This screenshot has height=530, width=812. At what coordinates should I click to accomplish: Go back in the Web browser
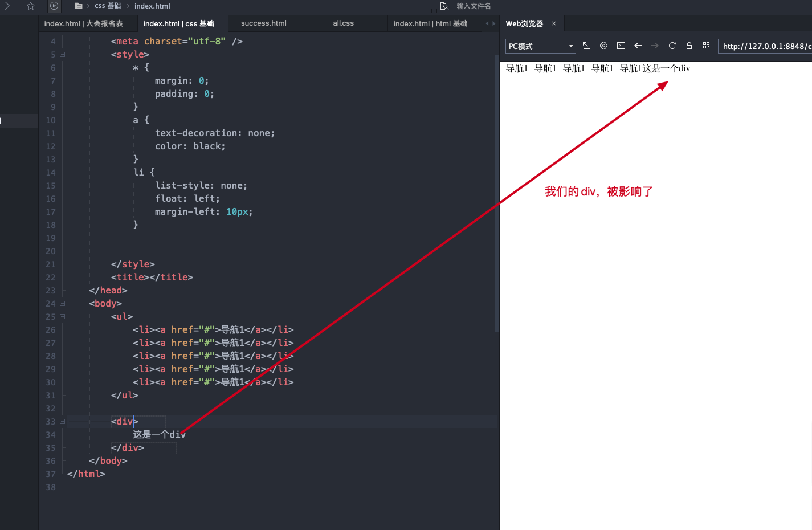(638, 46)
